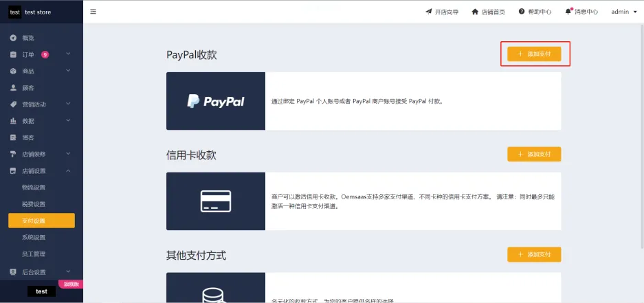Expand the 店铺装修 submenu chevron
The width and height of the screenshot is (644, 303).
tap(68, 153)
